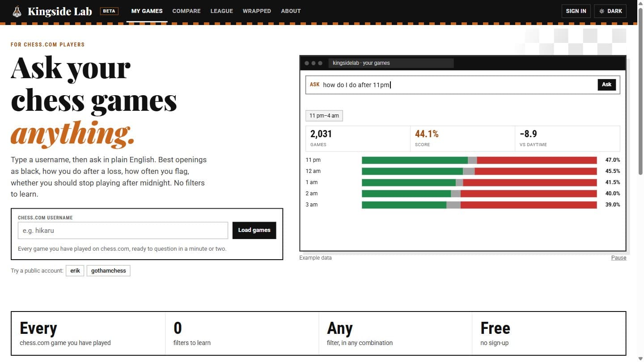The width and height of the screenshot is (644, 362).
Task: Click the FOR CHESS.COM PLAYERS label
Action: click(x=48, y=45)
